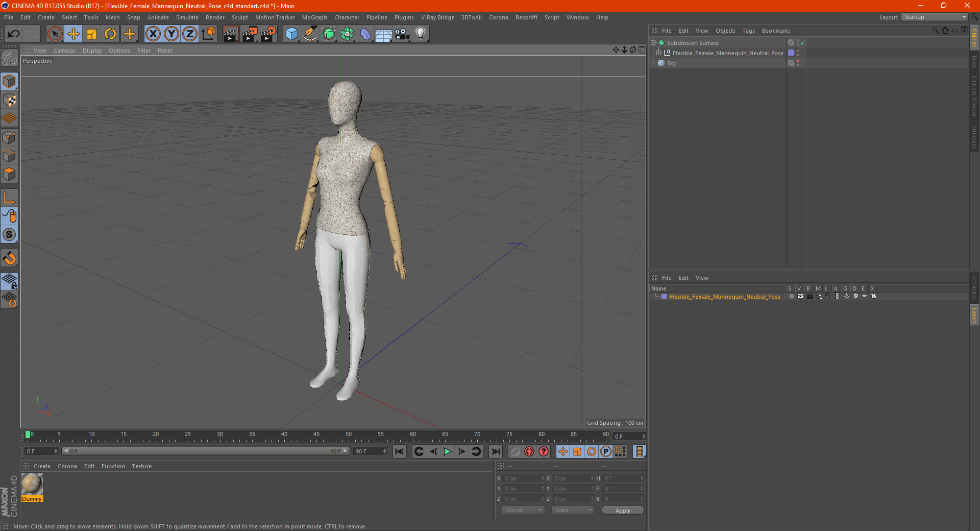Render view with clapperboard icon
The height and width of the screenshot is (531, 980).
coord(231,34)
